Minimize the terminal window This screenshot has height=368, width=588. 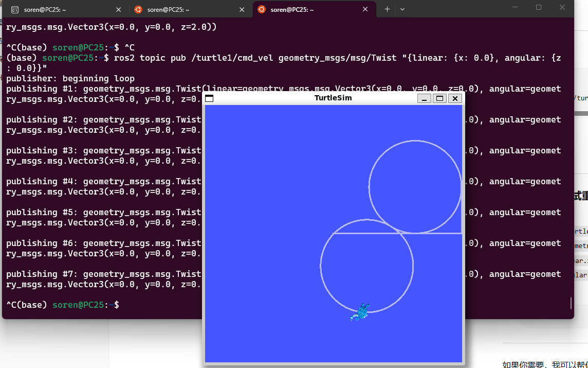[515, 8]
